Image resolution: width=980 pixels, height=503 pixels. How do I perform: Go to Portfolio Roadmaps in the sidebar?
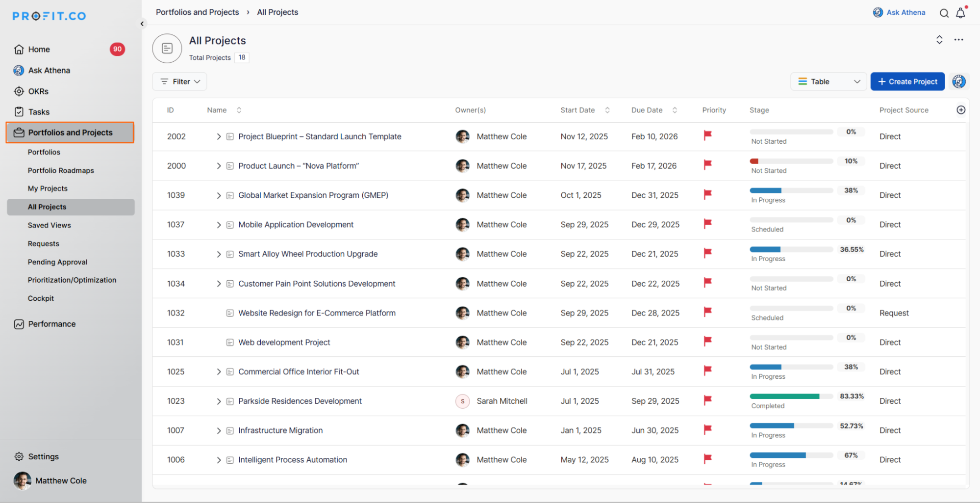[x=61, y=170]
